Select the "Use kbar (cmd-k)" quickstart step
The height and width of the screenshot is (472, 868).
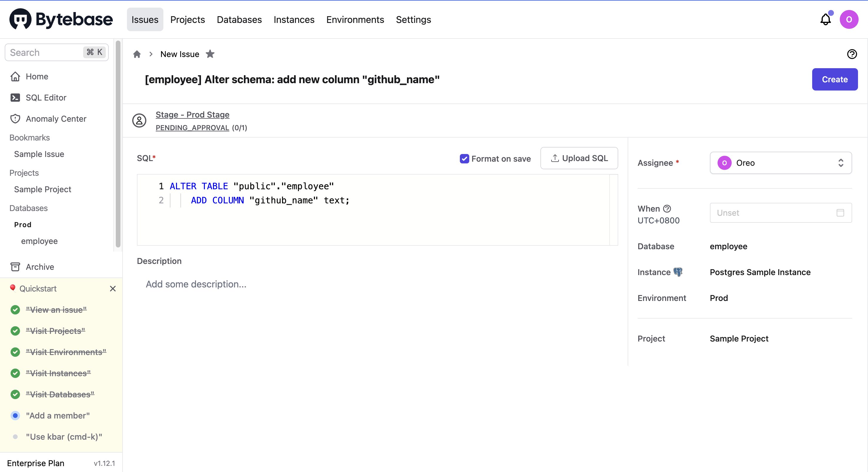click(64, 437)
